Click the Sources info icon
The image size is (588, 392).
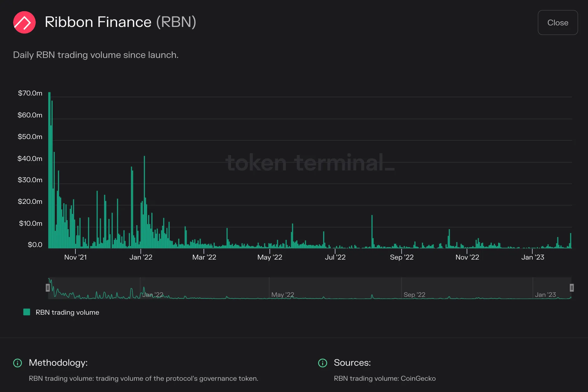point(322,363)
